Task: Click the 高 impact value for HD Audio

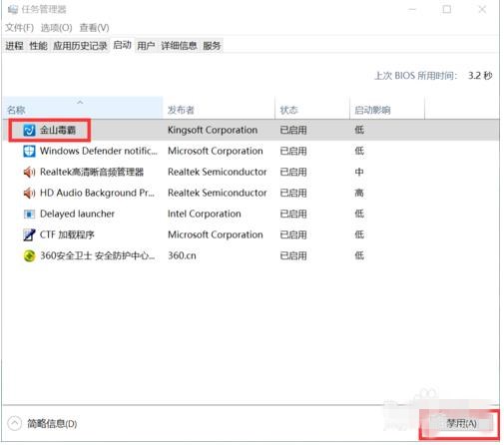Action: click(x=359, y=193)
